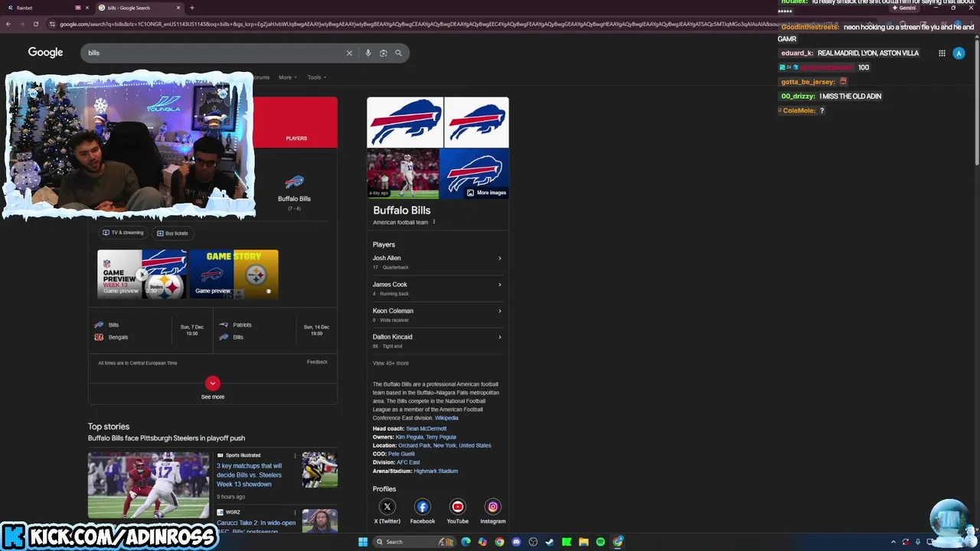This screenshot has width=980, height=551.
Task: Open View 45+ more players
Action: 390,364
